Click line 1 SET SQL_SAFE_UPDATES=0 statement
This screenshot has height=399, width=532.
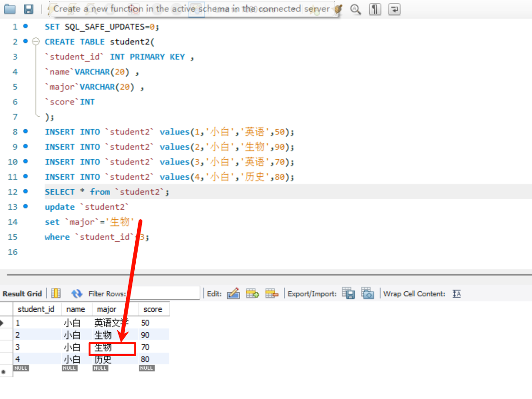pyautogui.click(x=102, y=27)
